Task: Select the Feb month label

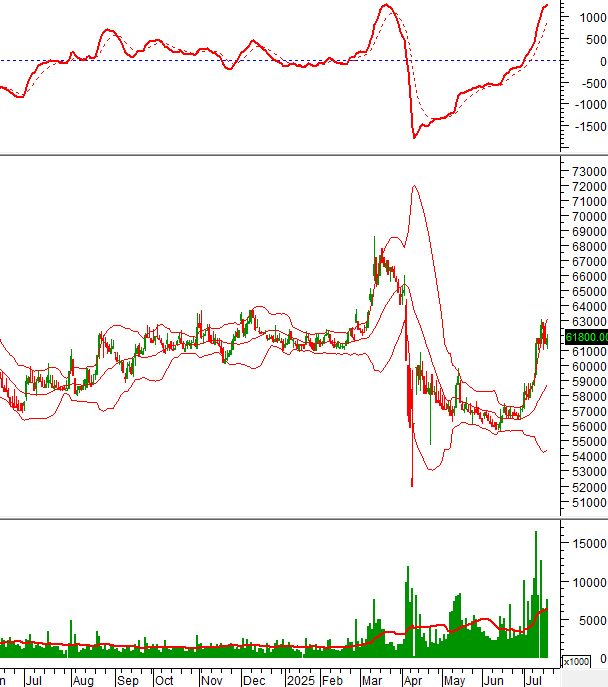Action: pos(332,680)
